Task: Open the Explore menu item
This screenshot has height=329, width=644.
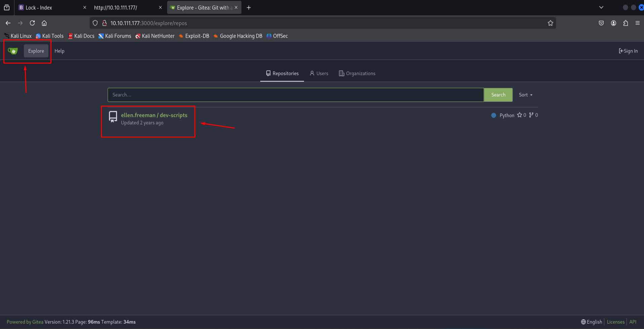Action: [36, 51]
